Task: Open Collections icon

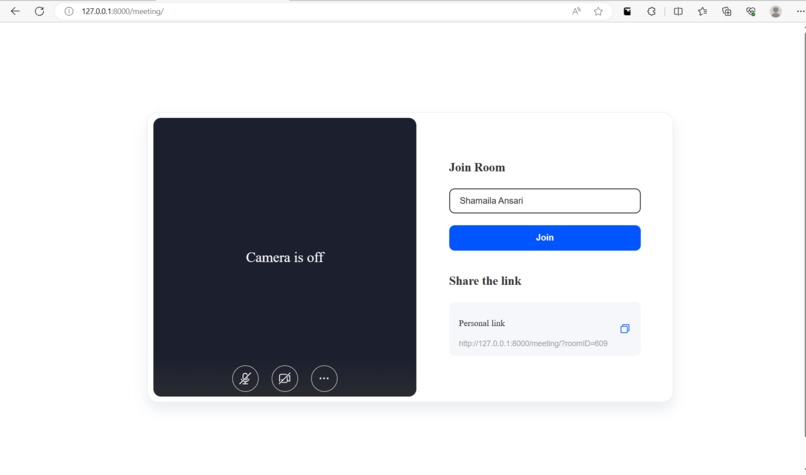Action: pos(727,11)
